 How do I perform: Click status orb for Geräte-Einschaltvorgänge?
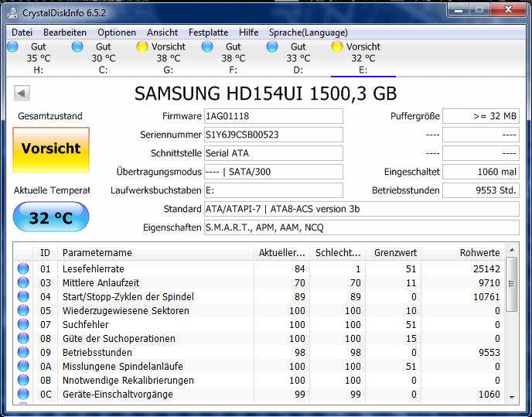(x=23, y=394)
